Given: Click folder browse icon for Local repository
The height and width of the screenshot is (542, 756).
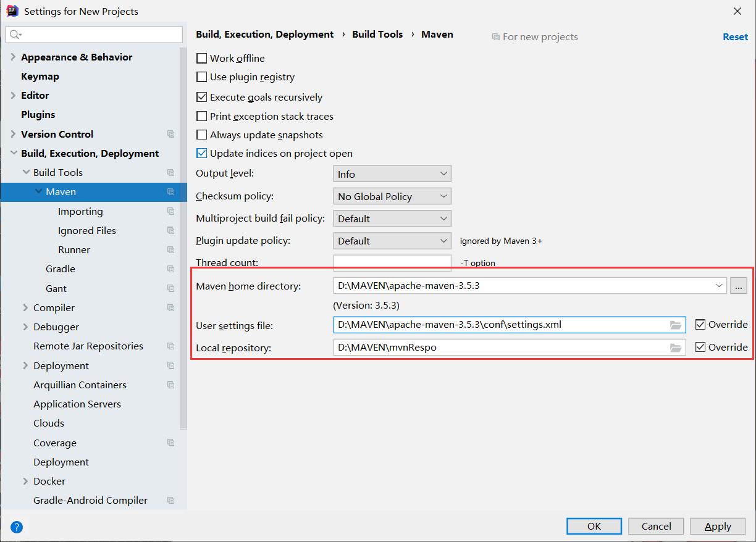Looking at the screenshot, I should pyautogui.click(x=676, y=348).
